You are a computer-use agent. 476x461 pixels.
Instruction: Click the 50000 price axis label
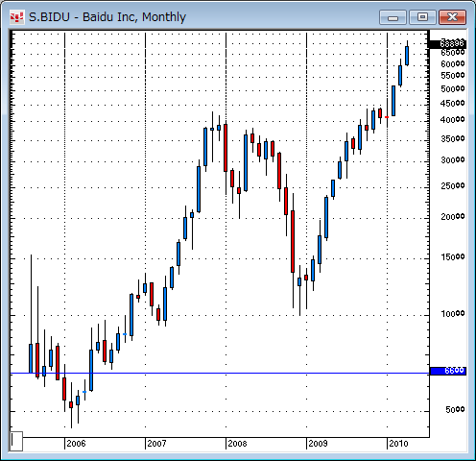pyautogui.click(x=453, y=88)
